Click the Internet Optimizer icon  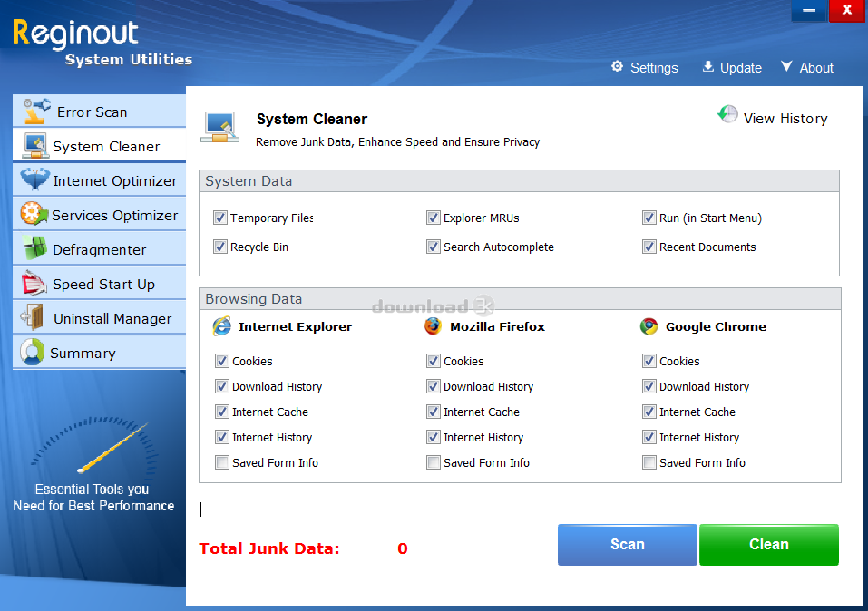tap(34, 180)
